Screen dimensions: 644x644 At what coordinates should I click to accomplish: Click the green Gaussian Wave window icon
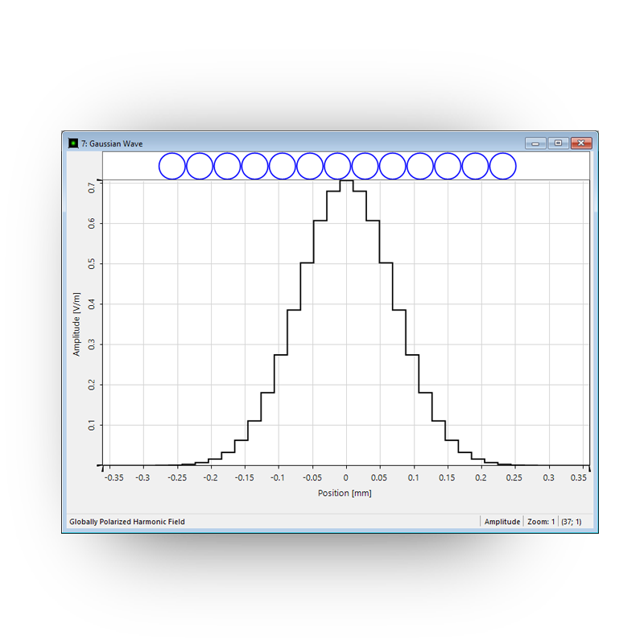pyautogui.click(x=73, y=143)
